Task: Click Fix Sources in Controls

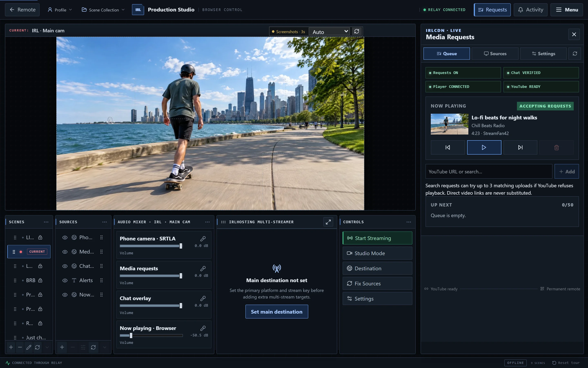Action: (x=377, y=283)
